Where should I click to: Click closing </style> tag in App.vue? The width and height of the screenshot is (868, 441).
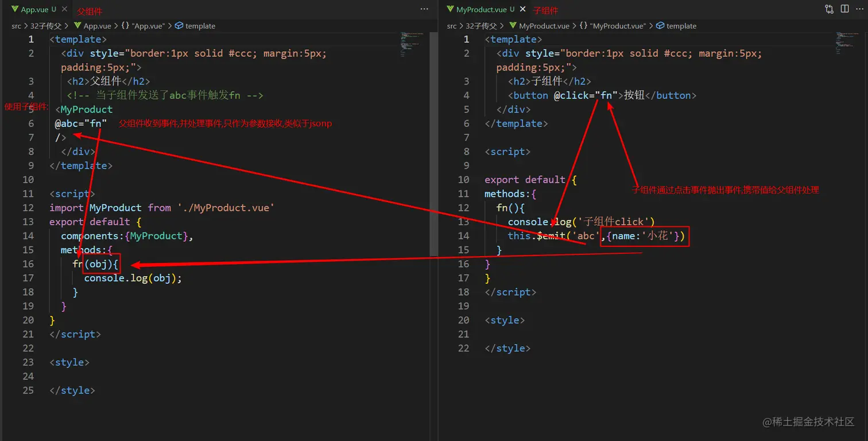(x=72, y=390)
